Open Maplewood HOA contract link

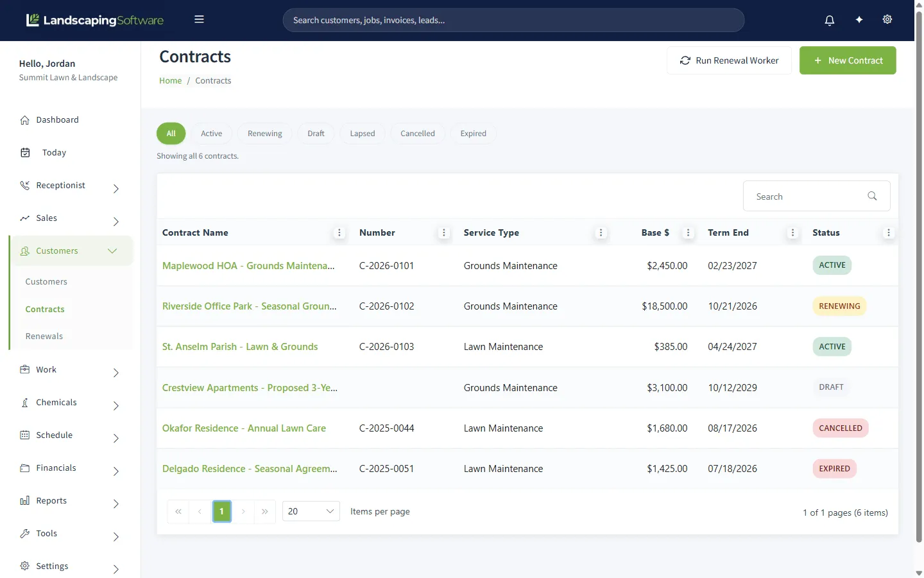248,266
